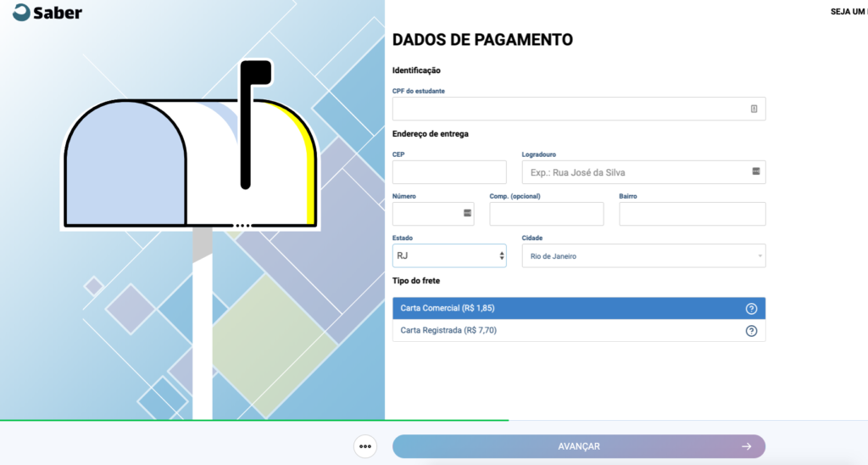This screenshot has height=465, width=868.
Task: Focus the Bairro input field
Action: pyautogui.click(x=693, y=214)
